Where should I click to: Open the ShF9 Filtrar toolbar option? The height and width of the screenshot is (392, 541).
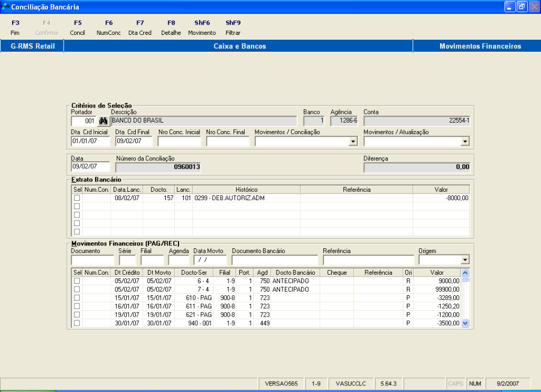(233, 28)
